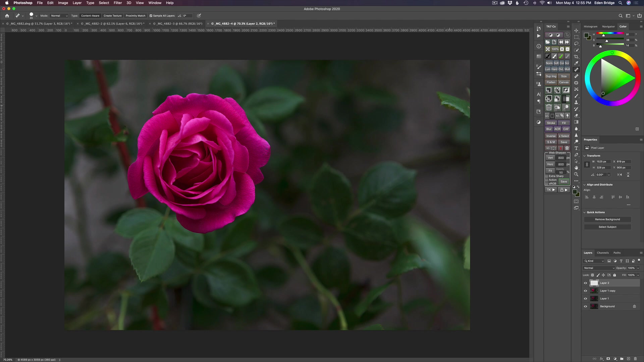Select the Move tool

click(x=576, y=31)
